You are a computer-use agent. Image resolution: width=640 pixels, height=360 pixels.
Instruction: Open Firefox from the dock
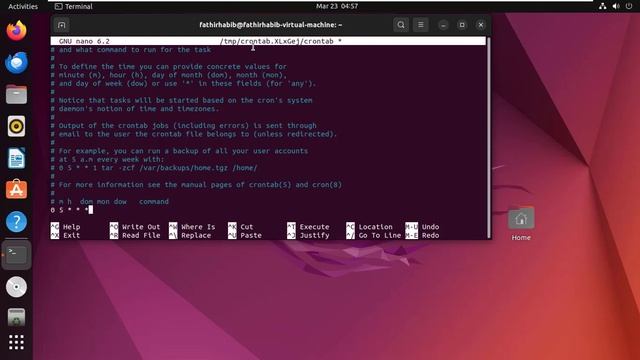point(16,31)
